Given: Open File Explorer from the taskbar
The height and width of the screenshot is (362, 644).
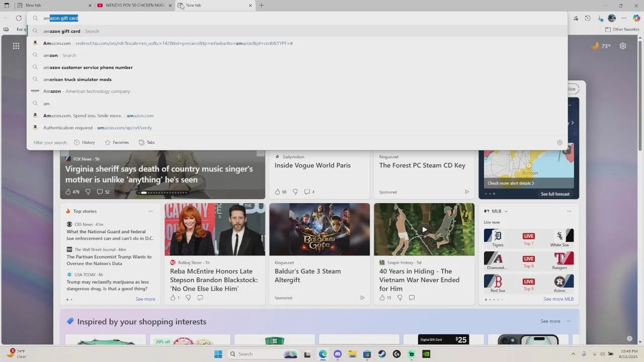Looking at the screenshot, I should click(352, 354).
